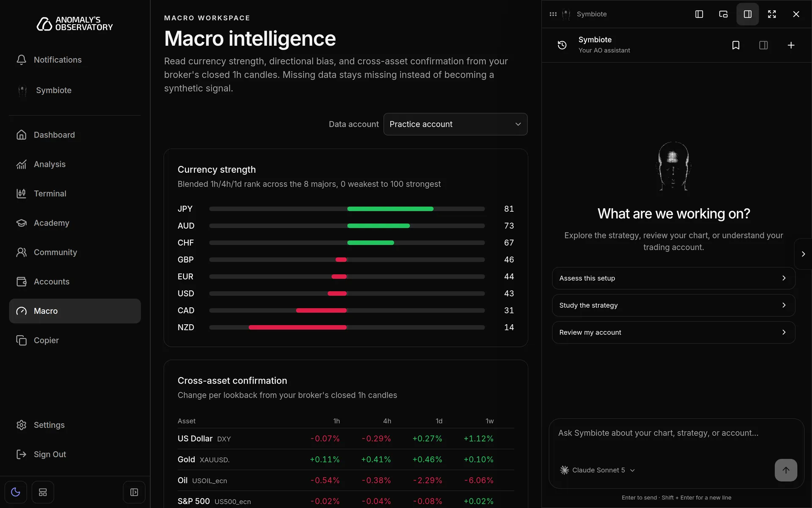Click the Symbiote avatar head image
The image size is (812, 508).
click(x=673, y=166)
